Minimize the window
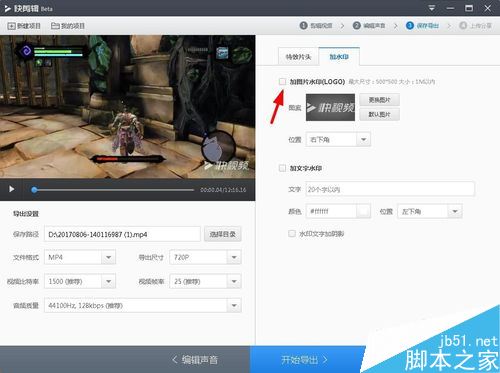Image resolution: width=500 pixels, height=373 pixels. [450, 8]
